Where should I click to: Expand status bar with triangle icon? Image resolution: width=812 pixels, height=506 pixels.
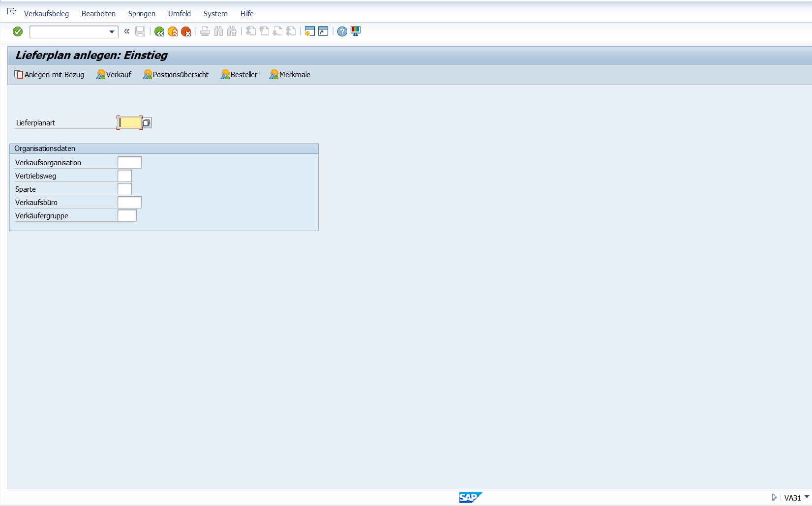(x=774, y=498)
